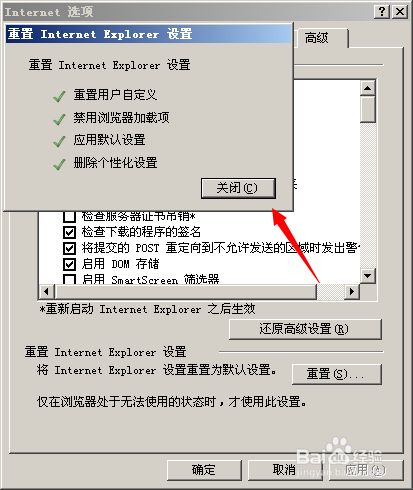
Task: Select the 高级 tab
Action: point(317,38)
